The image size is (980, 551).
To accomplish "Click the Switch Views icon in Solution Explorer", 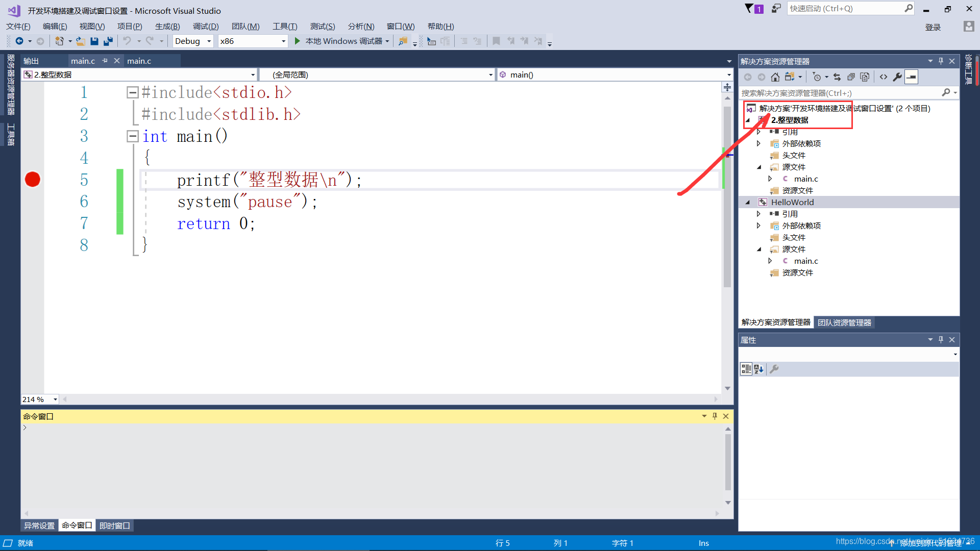I will coord(790,77).
